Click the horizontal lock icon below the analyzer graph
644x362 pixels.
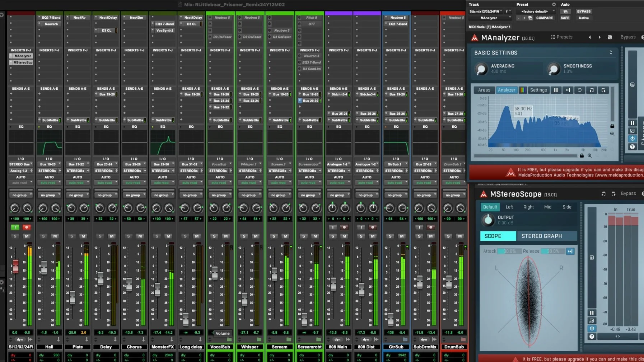[x=582, y=155]
